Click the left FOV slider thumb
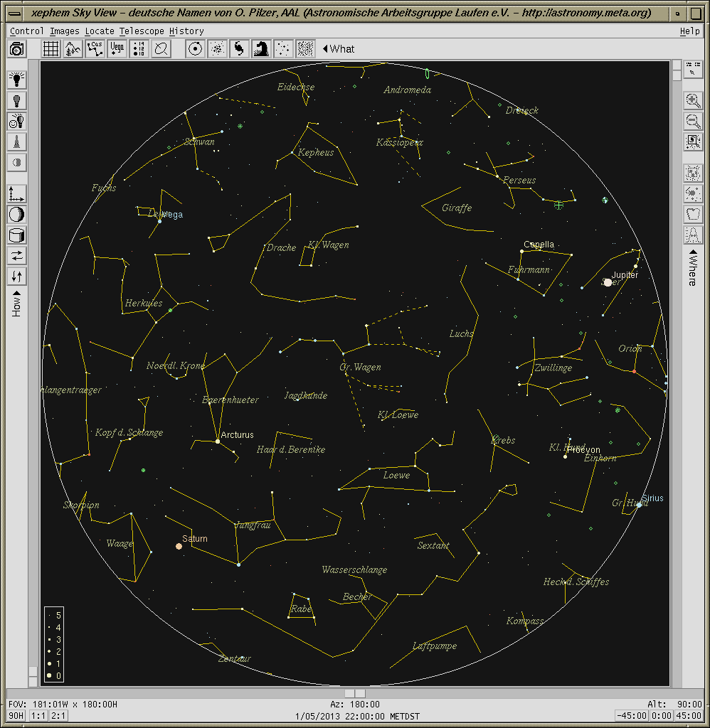Viewport: 710px width, 728px height. tap(33, 677)
